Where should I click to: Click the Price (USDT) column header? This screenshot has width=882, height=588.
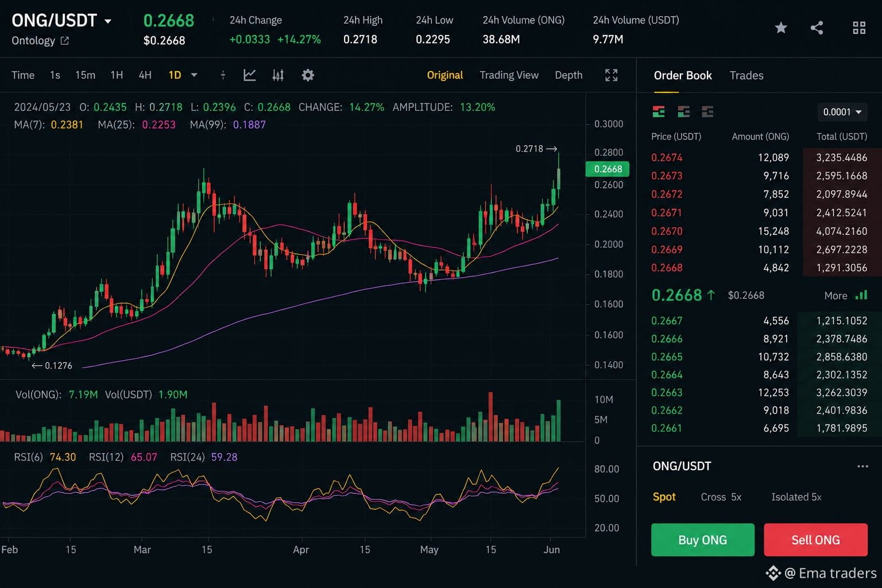(676, 137)
